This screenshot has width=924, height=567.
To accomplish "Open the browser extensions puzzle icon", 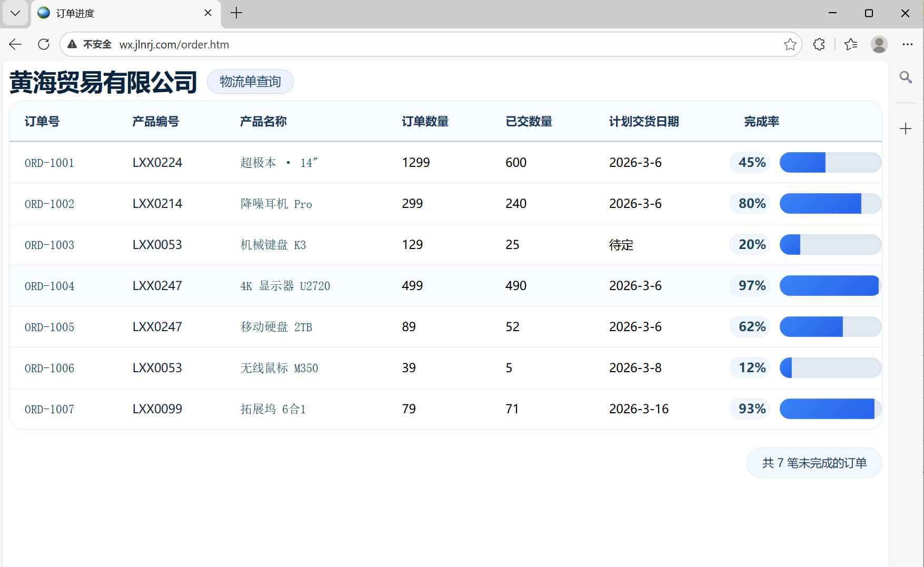I will click(819, 44).
